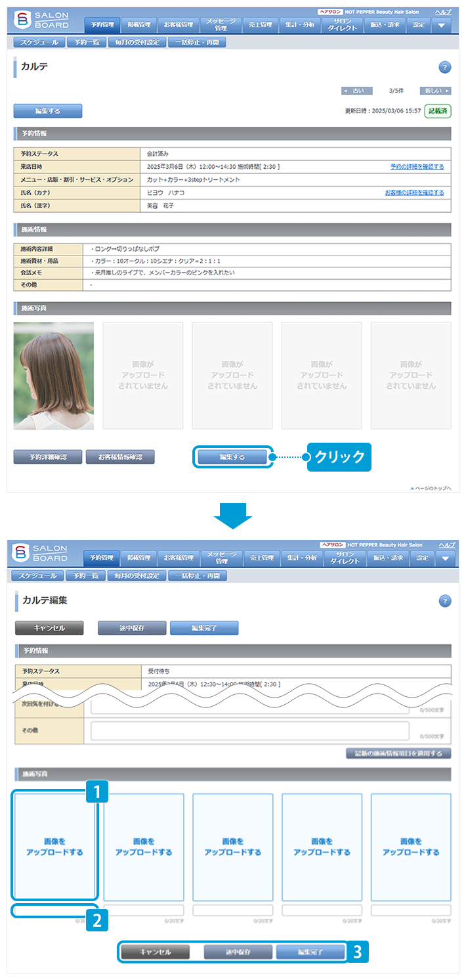Click the Salon Board logo on カルテ編集 screen
The image size is (466, 980).
click(41, 554)
